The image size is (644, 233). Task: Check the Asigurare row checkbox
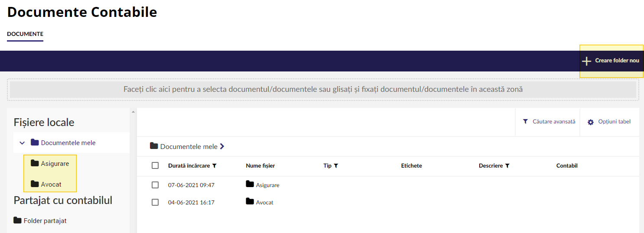[155, 185]
